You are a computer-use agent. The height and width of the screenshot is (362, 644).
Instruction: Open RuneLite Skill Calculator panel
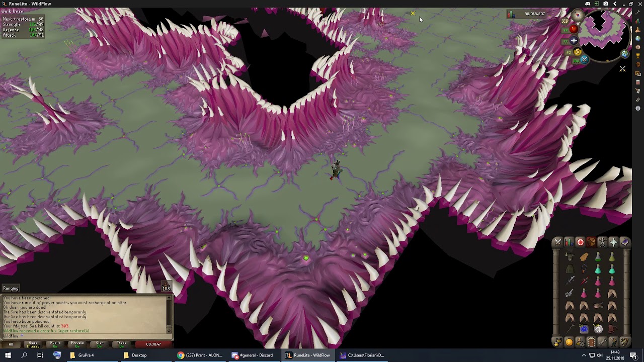point(638,82)
